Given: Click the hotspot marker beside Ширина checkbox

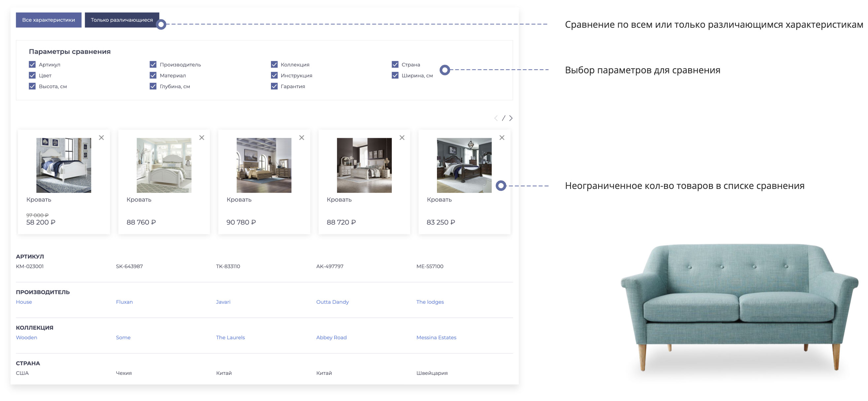Looking at the screenshot, I should coord(445,70).
